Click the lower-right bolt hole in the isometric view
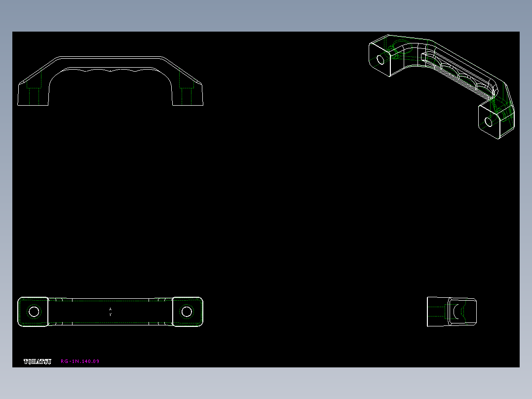 click(x=489, y=122)
